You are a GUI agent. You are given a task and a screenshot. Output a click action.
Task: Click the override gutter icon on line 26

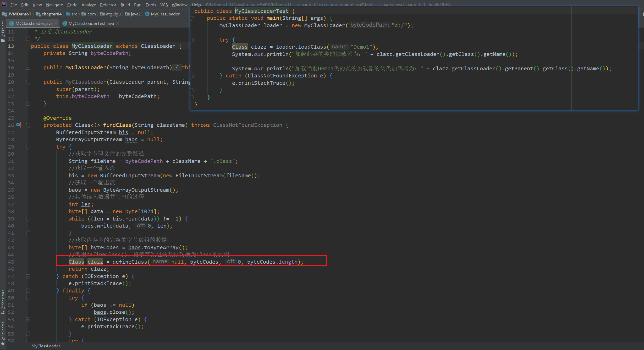[19, 125]
